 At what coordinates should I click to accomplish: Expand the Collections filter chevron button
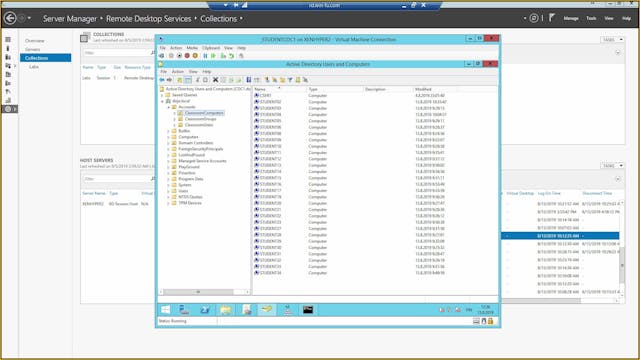click(x=618, y=53)
